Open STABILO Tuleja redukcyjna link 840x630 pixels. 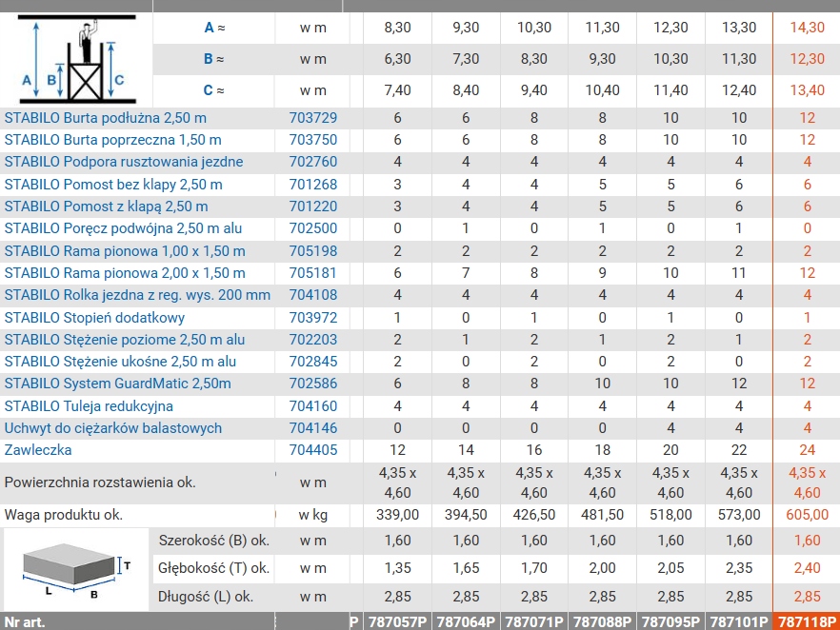point(89,406)
